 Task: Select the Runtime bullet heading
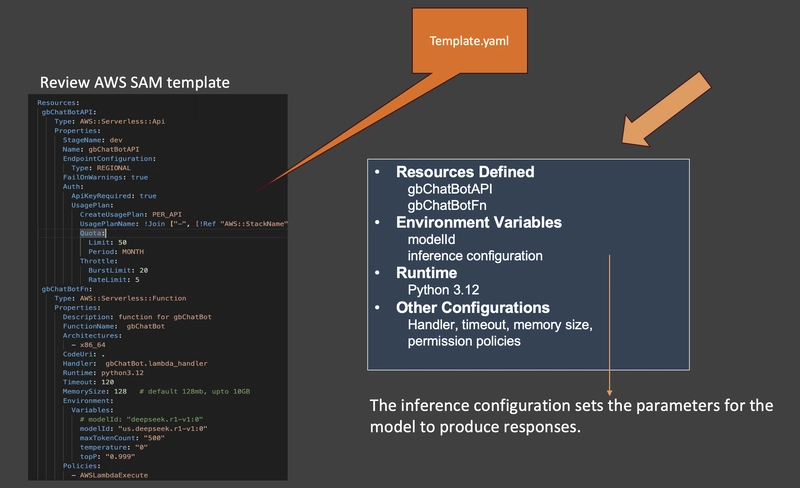(x=427, y=273)
